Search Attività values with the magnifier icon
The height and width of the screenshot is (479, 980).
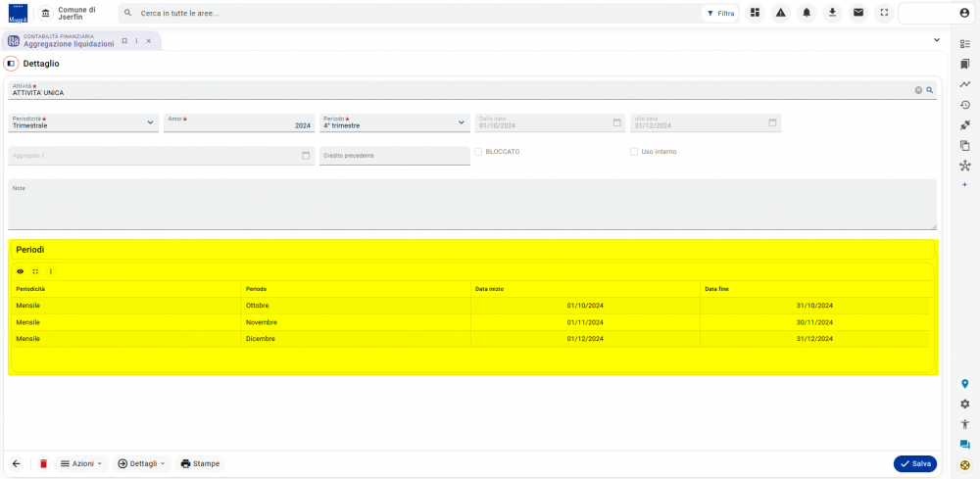(x=930, y=90)
